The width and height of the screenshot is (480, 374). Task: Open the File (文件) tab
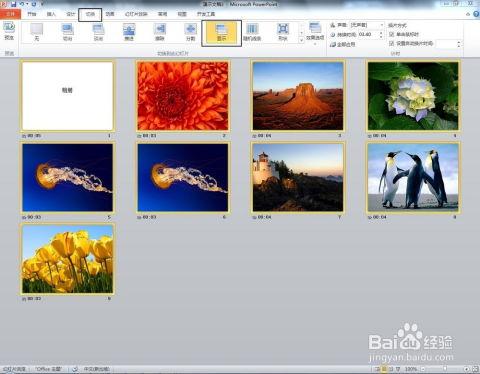click(11, 14)
